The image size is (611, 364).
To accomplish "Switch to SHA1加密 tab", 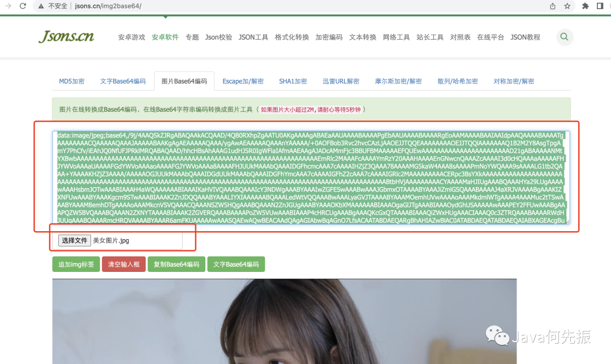I will [x=293, y=81].
